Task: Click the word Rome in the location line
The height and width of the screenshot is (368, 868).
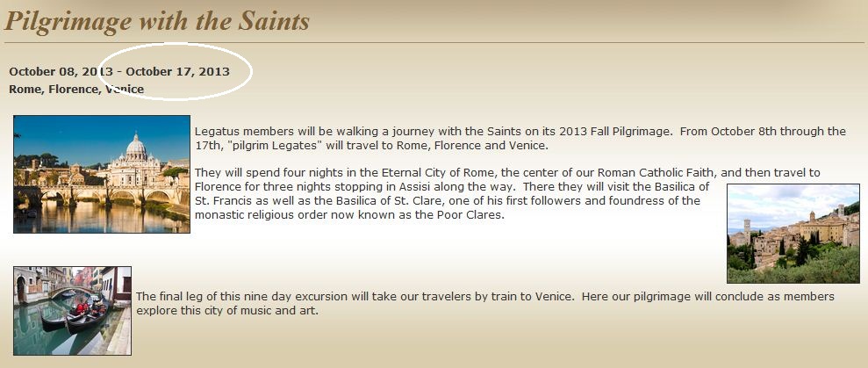Action: 25,89
